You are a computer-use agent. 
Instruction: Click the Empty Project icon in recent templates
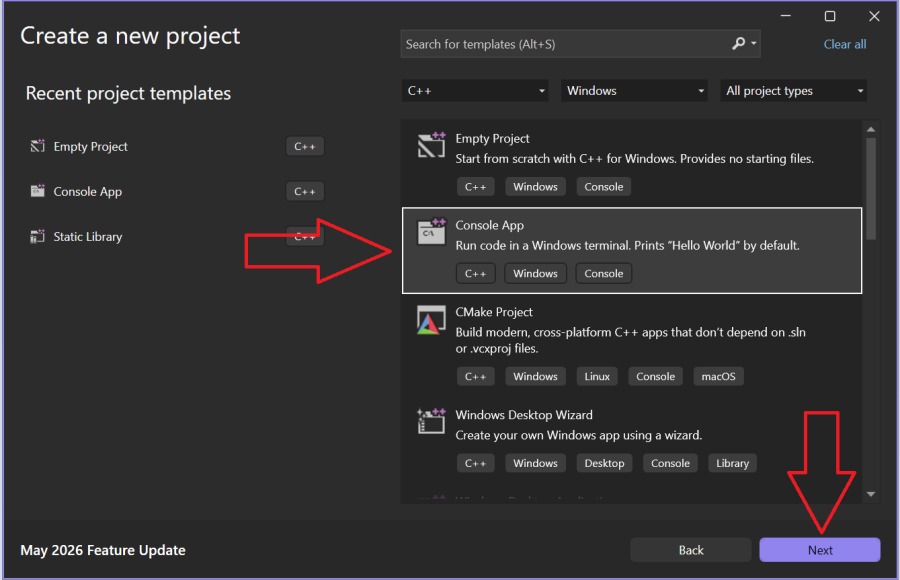point(38,146)
